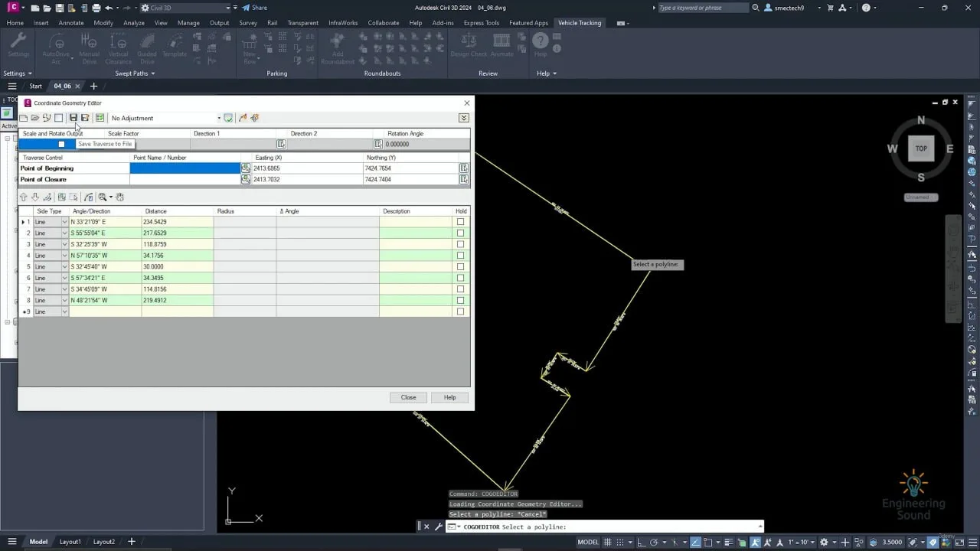This screenshot has width=980, height=551.
Task: Click the Move Row Down arrow icon
Action: pos(35,197)
